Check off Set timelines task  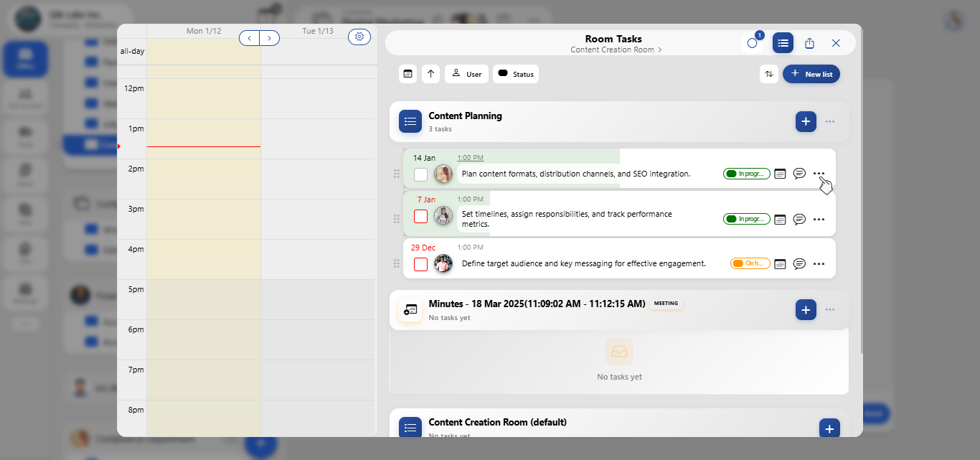pyautogui.click(x=421, y=216)
